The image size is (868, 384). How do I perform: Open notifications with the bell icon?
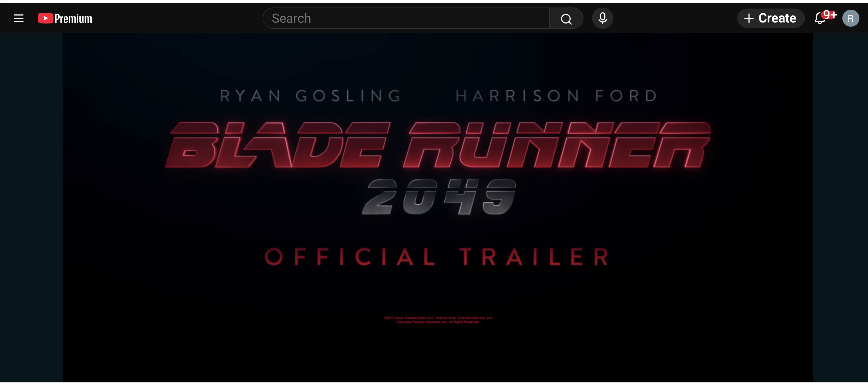[820, 19]
